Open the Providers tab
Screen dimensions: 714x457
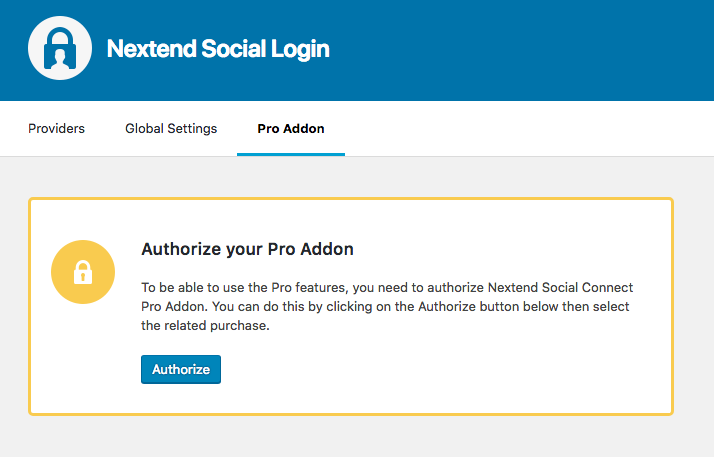tap(56, 129)
